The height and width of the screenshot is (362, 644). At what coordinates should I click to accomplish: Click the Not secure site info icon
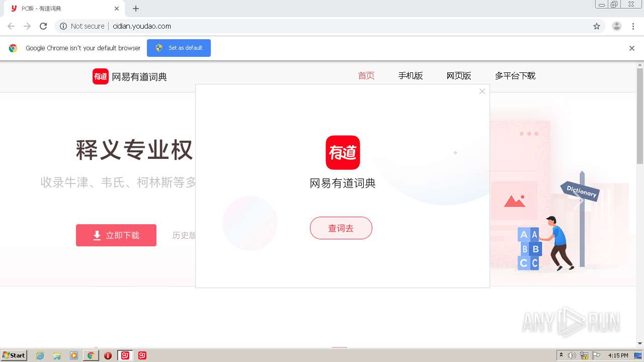click(x=63, y=26)
